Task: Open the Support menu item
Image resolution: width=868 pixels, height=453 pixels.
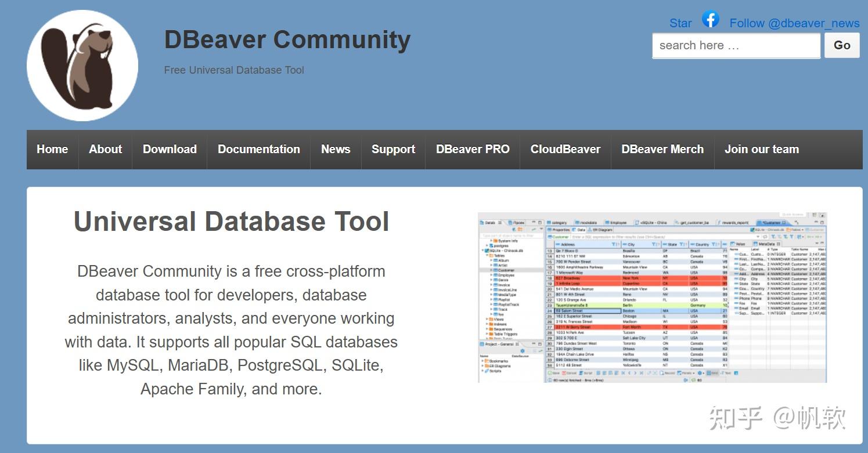Action: coord(393,149)
